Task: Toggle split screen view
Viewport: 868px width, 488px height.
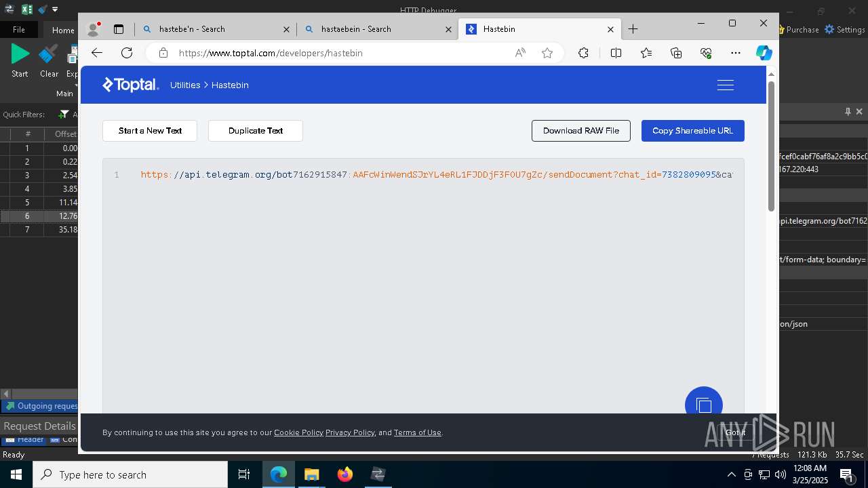Action: tap(616, 53)
